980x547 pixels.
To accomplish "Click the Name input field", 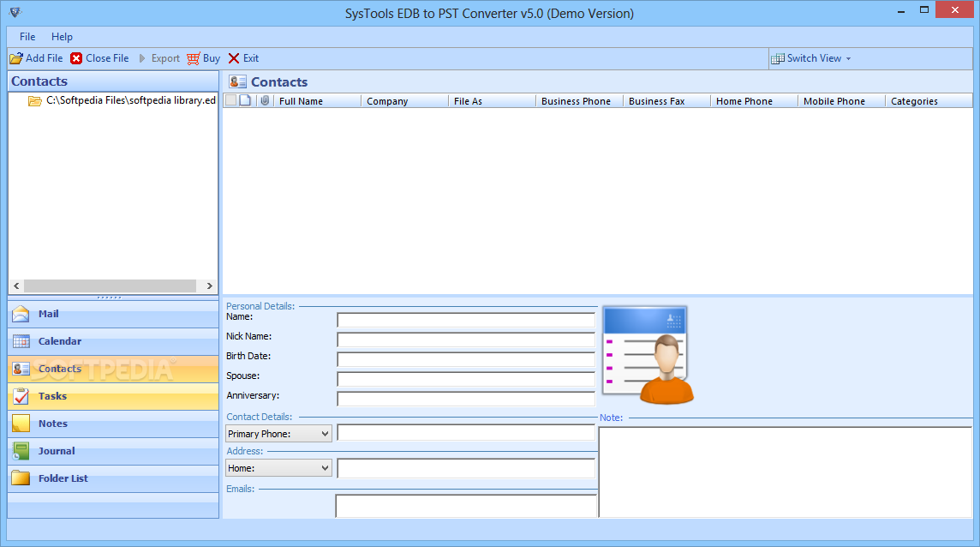I will coord(466,320).
